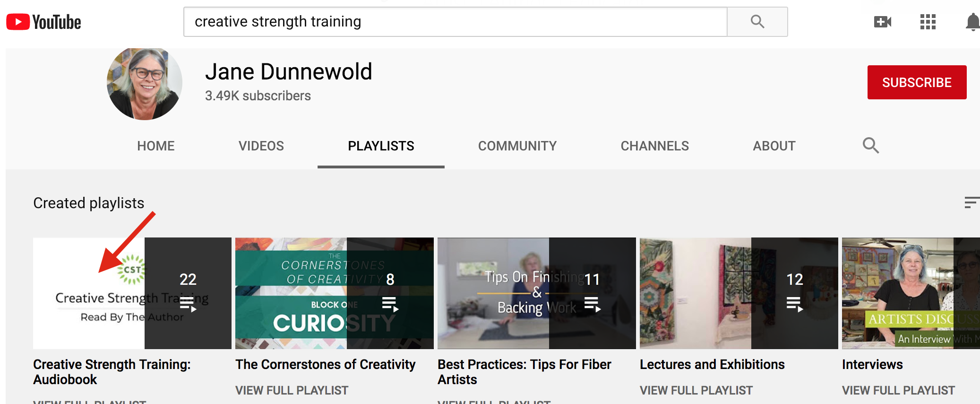This screenshot has width=980, height=404.
Task: Click Jane Dunnewold's channel avatar
Action: [x=145, y=83]
